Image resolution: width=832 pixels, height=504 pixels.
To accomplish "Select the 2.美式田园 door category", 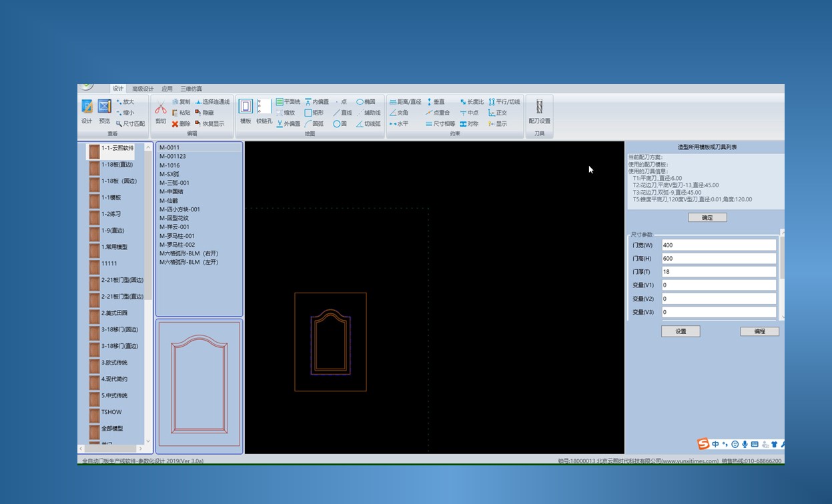I will (x=114, y=313).
